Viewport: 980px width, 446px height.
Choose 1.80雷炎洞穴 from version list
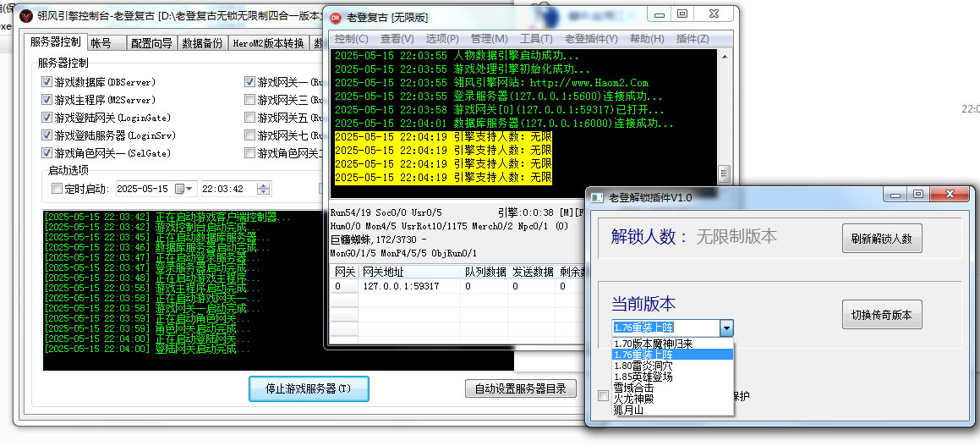coord(672,366)
